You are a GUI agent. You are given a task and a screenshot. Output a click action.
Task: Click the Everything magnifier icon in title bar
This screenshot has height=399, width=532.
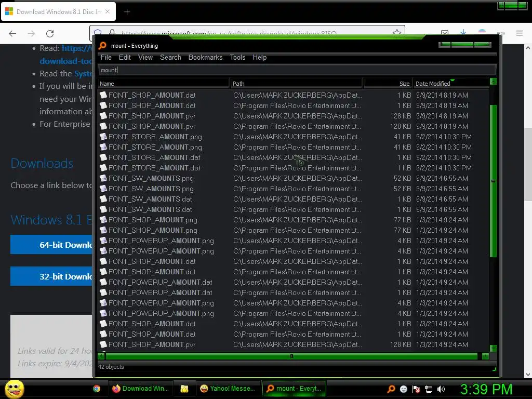pos(102,46)
